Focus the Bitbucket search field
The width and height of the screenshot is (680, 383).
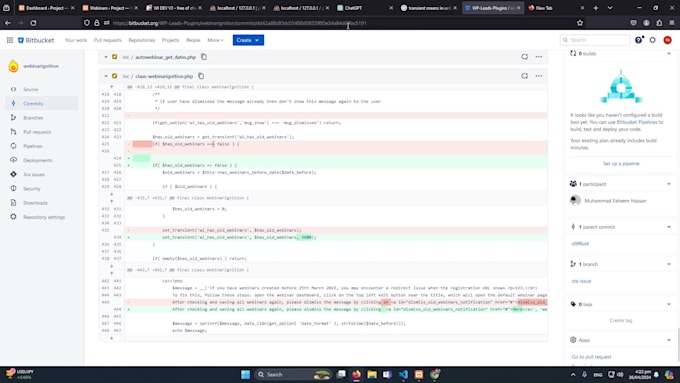tap(595, 40)
